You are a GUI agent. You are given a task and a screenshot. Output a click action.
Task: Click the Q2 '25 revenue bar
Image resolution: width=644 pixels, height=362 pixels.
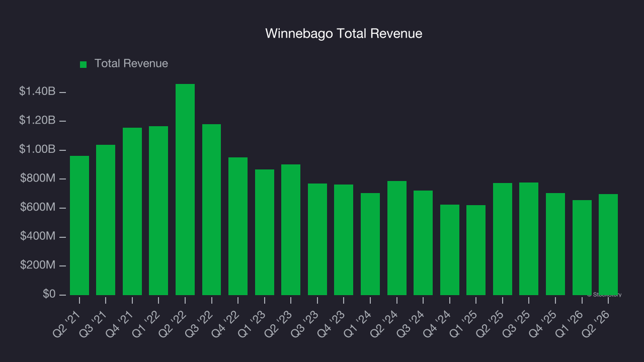[503, 239]
